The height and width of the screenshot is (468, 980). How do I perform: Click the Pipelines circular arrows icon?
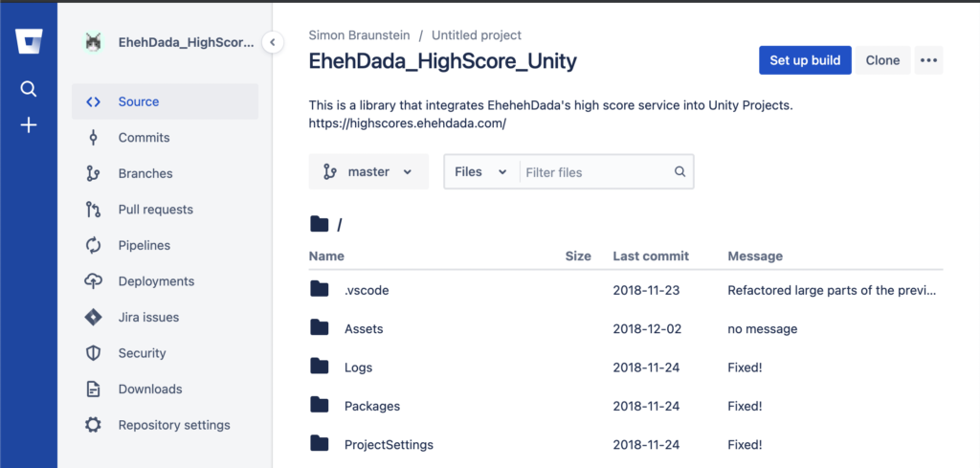(x=93, y=246)
